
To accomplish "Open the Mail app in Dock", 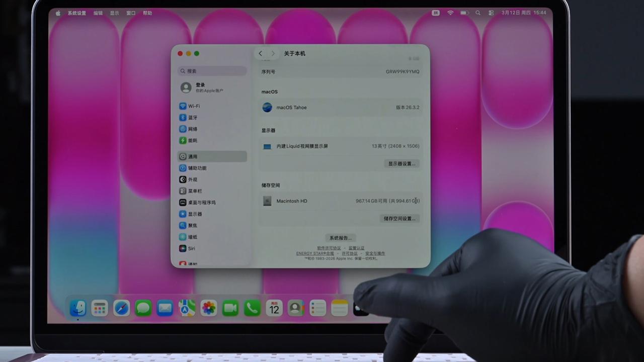I will click(x=165, y=308).
